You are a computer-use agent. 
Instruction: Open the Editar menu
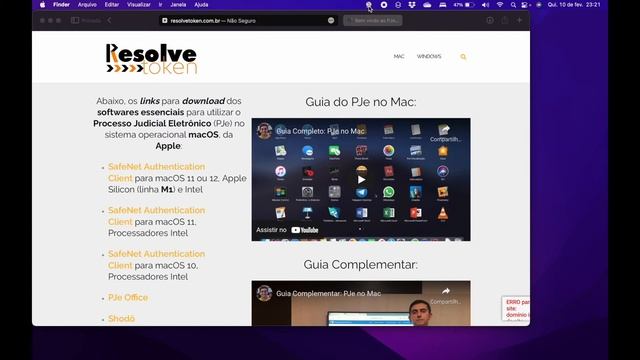tap(111, 5)
